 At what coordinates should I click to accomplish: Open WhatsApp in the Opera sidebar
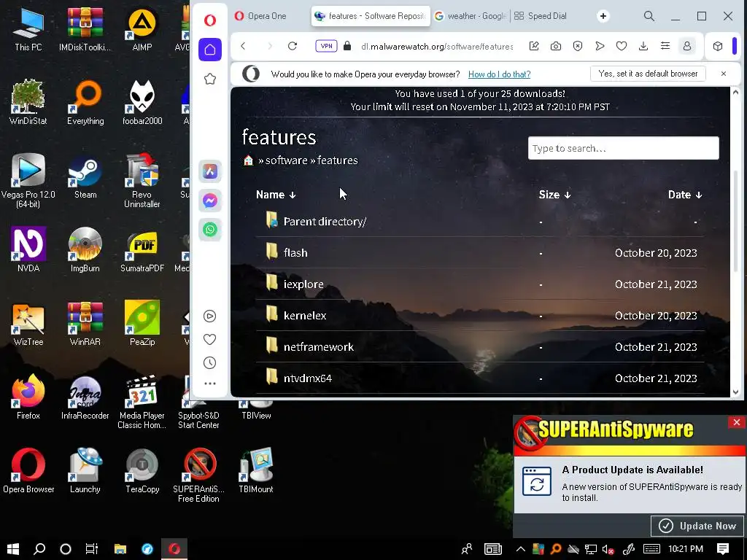(210, 230)
